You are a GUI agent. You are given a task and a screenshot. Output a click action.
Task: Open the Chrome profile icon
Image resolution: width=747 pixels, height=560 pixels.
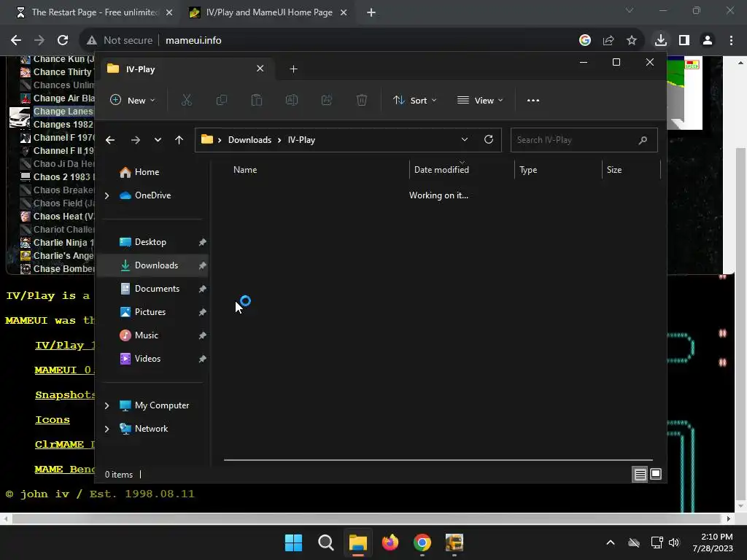pyautogui.click(x=708, y=41)
